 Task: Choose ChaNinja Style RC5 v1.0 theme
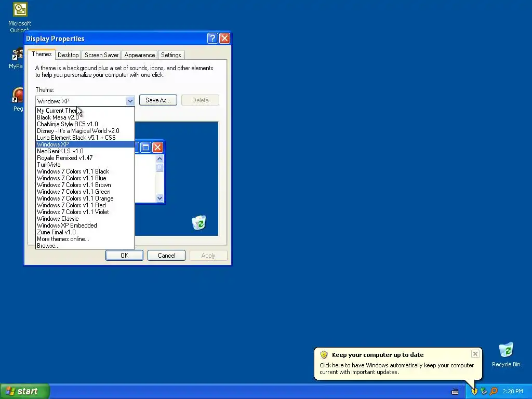pyautogui.click(x=85, y=124)
